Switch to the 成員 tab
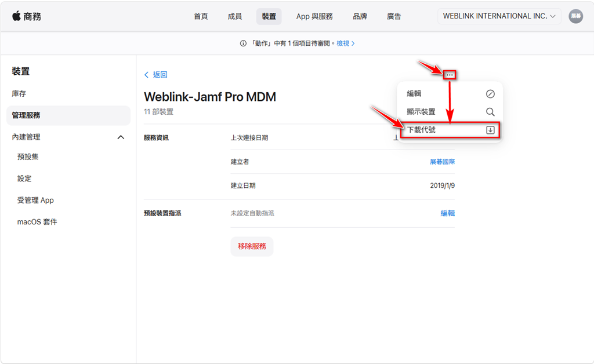 point(235,16)
